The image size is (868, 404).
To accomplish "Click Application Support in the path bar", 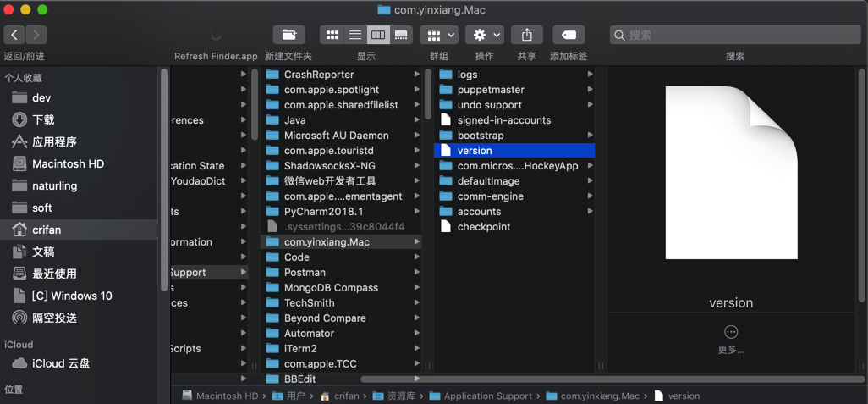I will click(481, 396).
